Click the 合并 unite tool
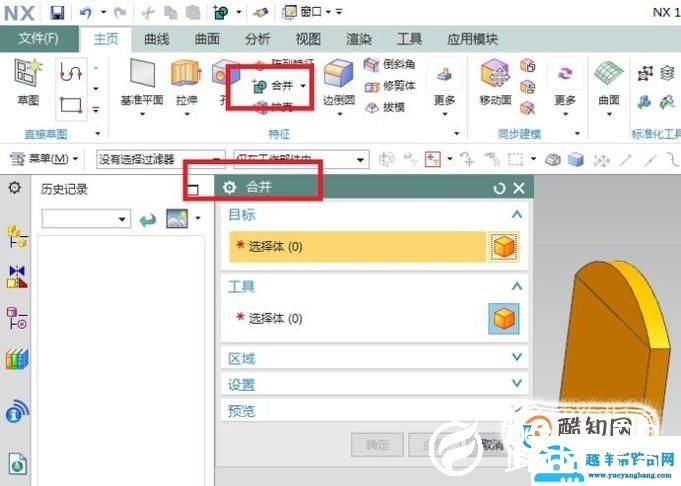The width and height of the screenshot is (681, 486). (274, 86)
